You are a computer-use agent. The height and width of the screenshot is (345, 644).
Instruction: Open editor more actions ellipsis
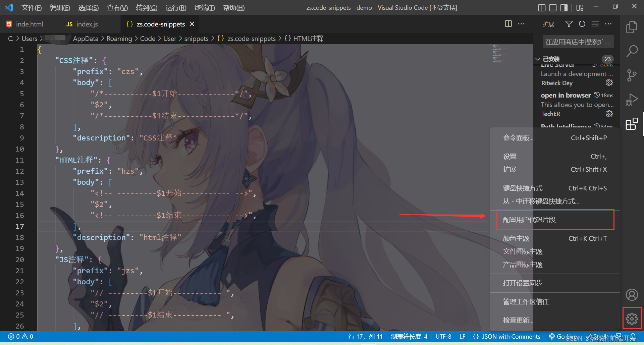521,24
